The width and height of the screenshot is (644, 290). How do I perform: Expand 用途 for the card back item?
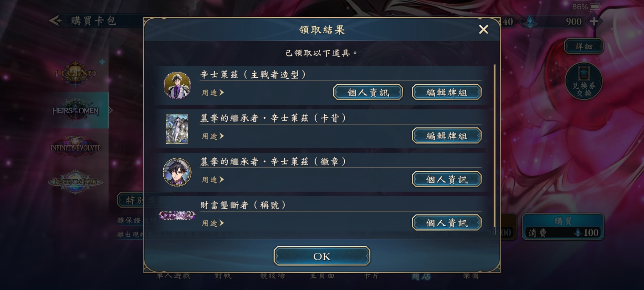tap(213, 136)
